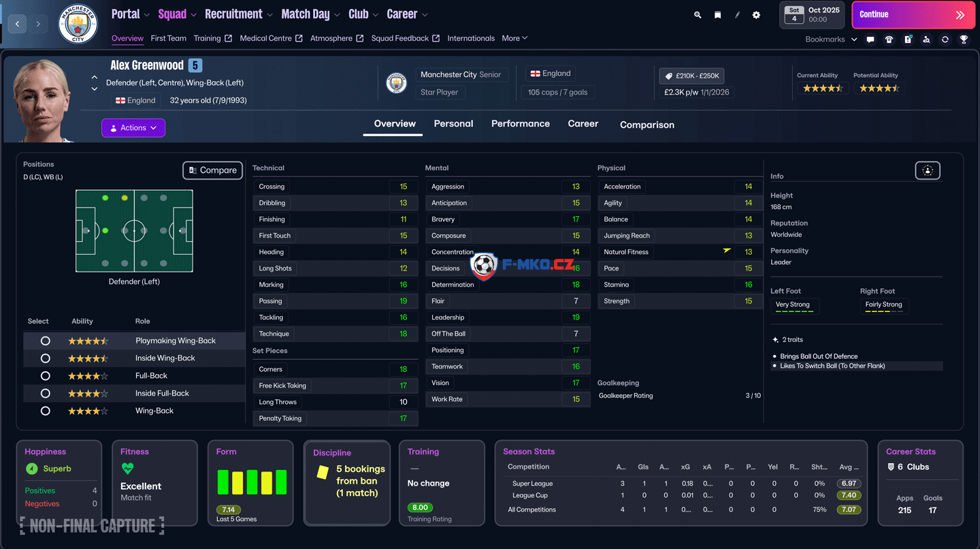Select Wing-Back role radio button
This screenshot has height=549, width=980.
pyautogui.click(x=46, y=411)
